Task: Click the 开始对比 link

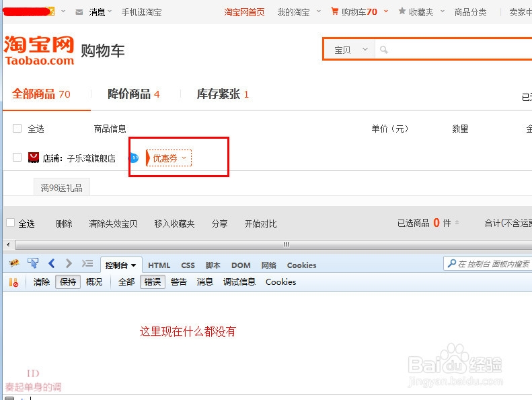Action: coord(260,224)
